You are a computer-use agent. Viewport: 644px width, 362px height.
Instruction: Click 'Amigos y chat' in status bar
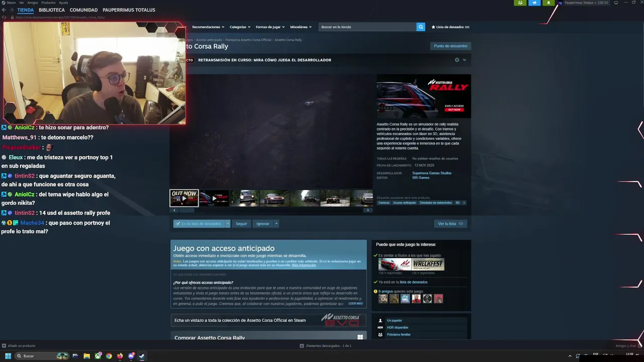click(625, 346)
